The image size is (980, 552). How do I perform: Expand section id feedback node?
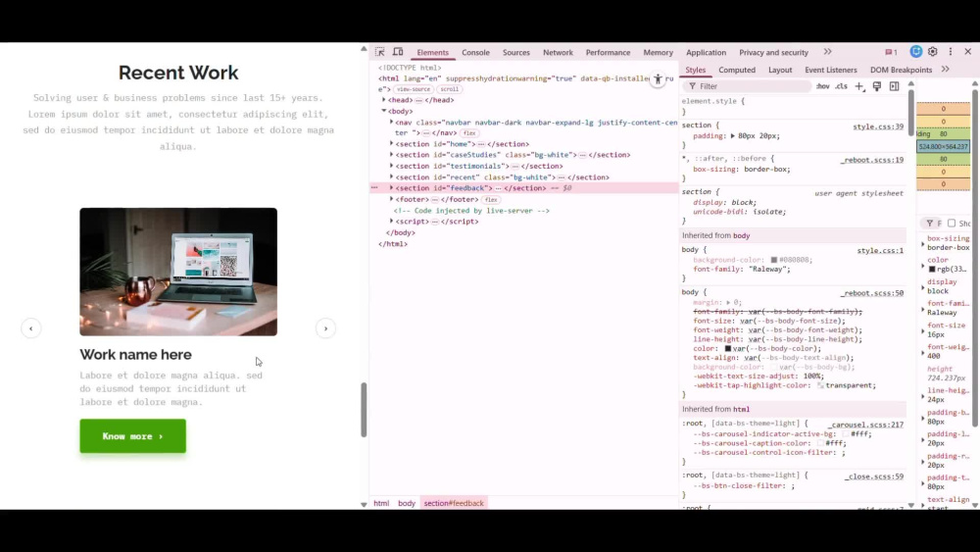tap(391, 188)
